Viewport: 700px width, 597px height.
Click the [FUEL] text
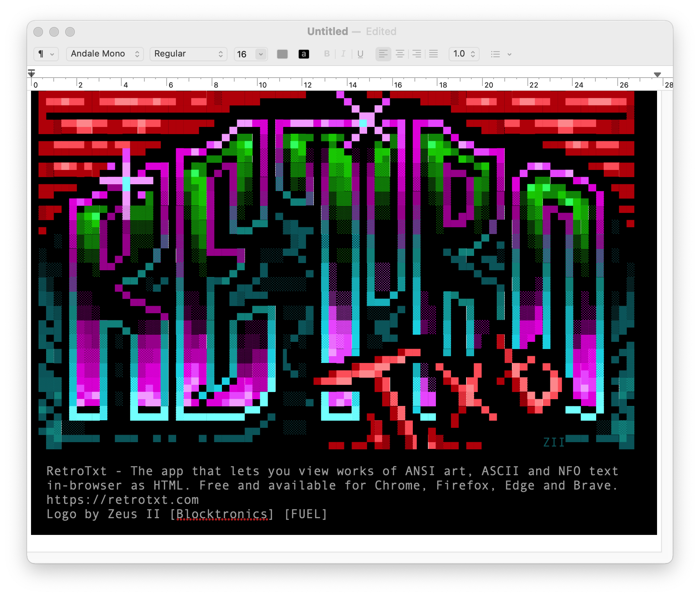pyautogui.click(x=306, y=514)
